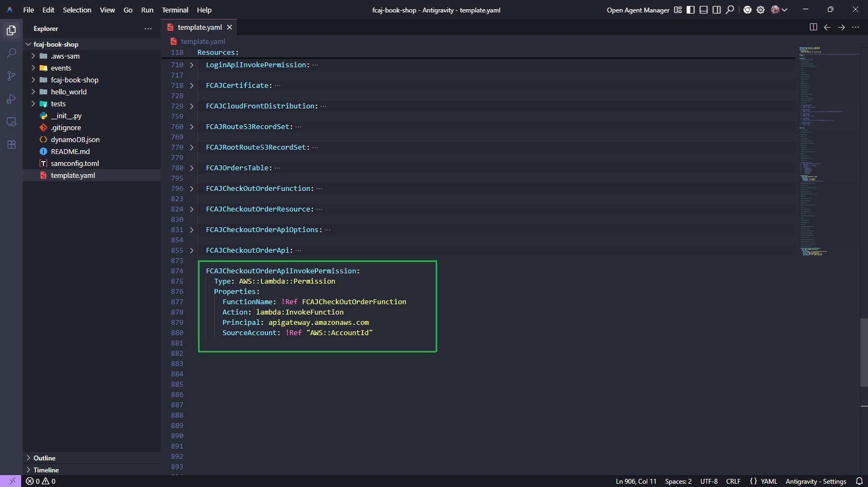This screenshot has height=487, width=868.
Task: Open the Run and Debug view
Action: 11,99
